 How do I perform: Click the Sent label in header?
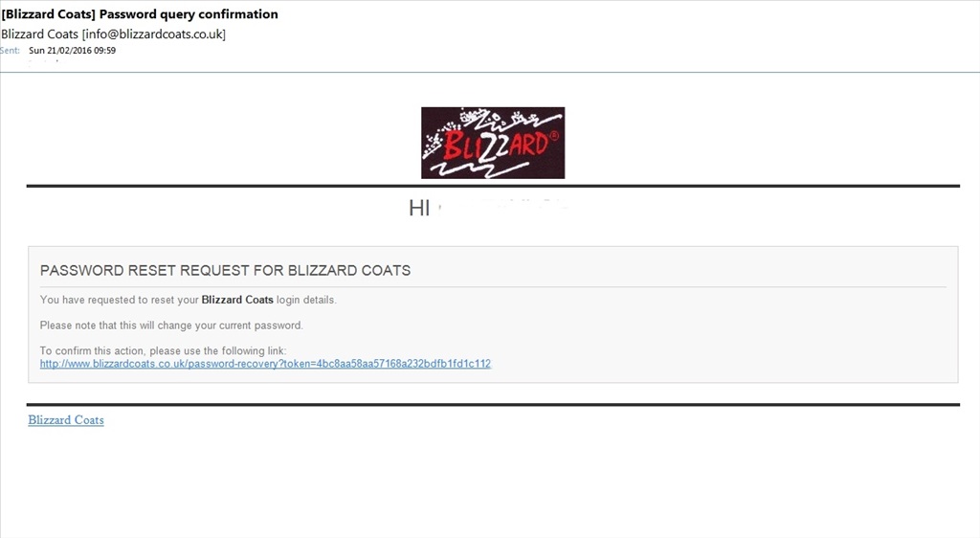pyautogui.click(x=10, y=51)
